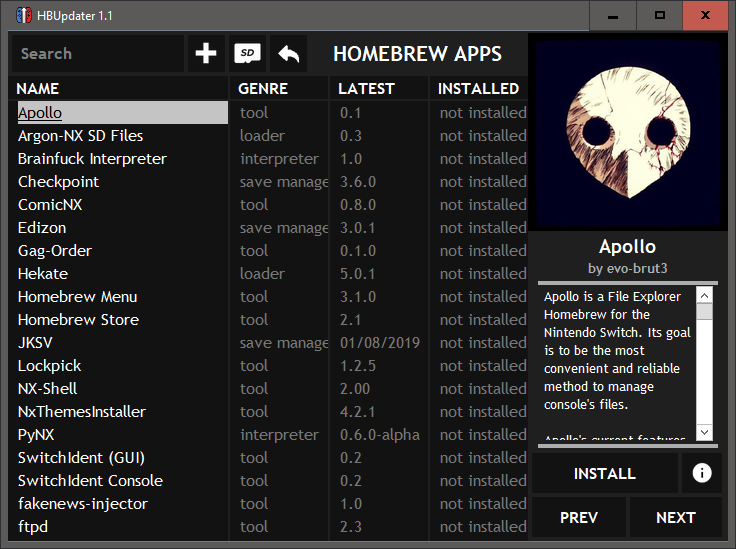Select Hekate from the homebrew list

(43, 274)
